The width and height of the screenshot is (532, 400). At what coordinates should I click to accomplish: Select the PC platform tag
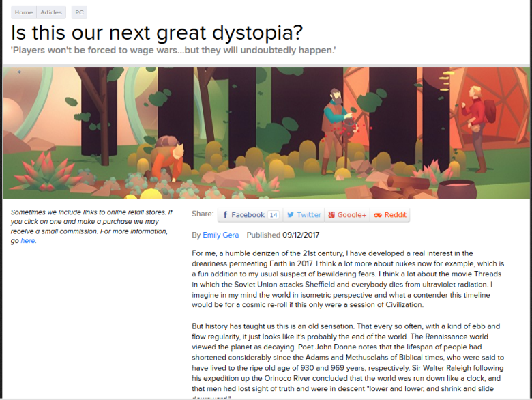[79, 12]
